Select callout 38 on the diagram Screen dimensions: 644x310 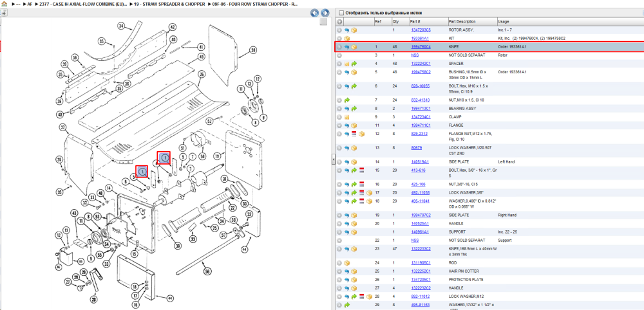253,50
